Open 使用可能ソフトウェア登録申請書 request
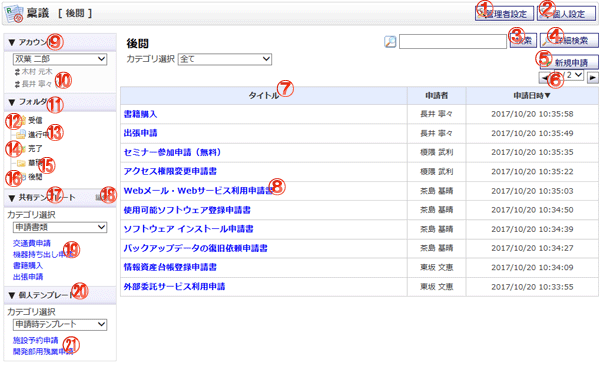 [187, 210]
